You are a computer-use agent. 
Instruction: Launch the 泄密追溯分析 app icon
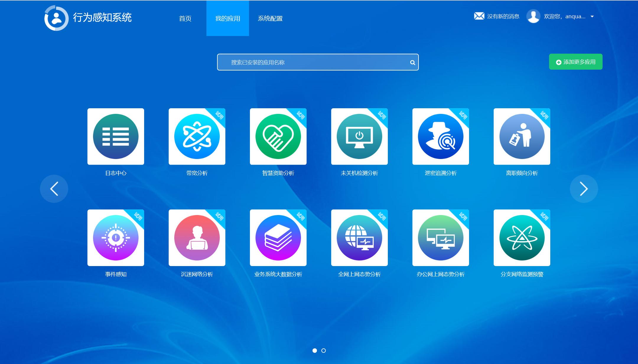pyautogui.click(x=440, y=136)
